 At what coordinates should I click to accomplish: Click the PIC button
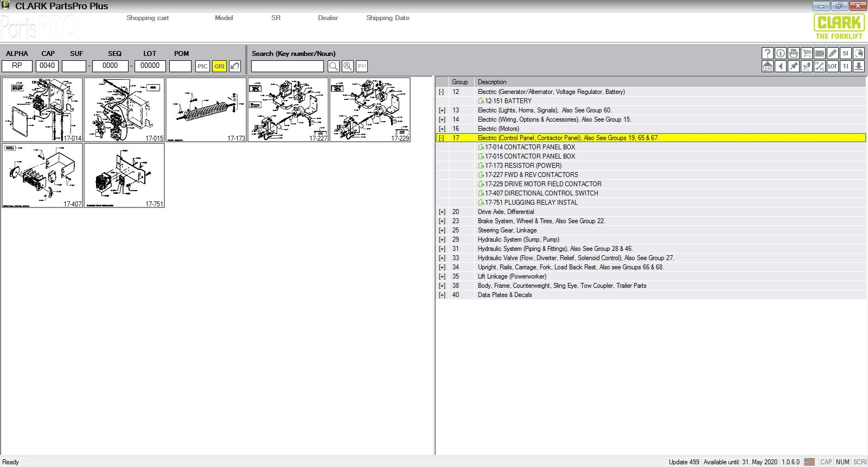[x=202, y=66]
